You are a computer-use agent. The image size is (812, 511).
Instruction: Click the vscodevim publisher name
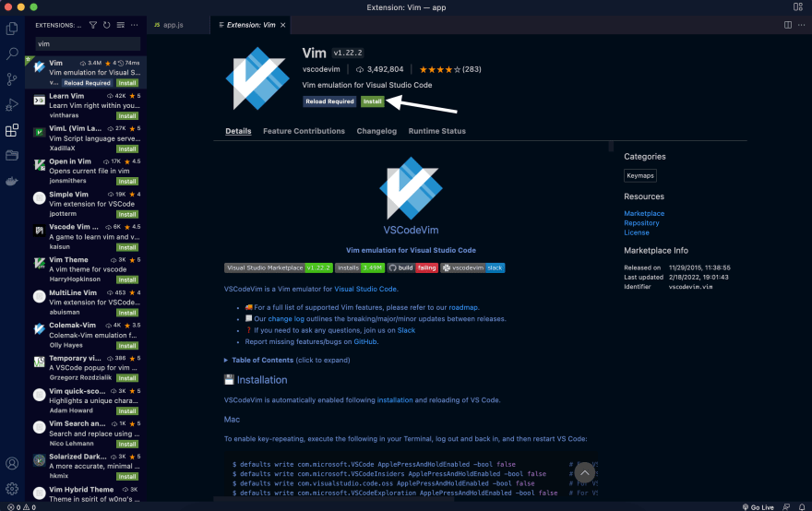tap(321, 69)
